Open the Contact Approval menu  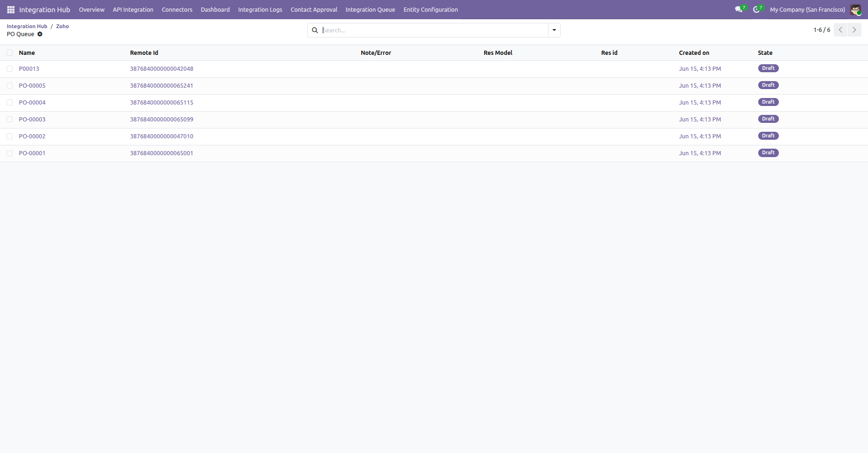pos(314,10)
